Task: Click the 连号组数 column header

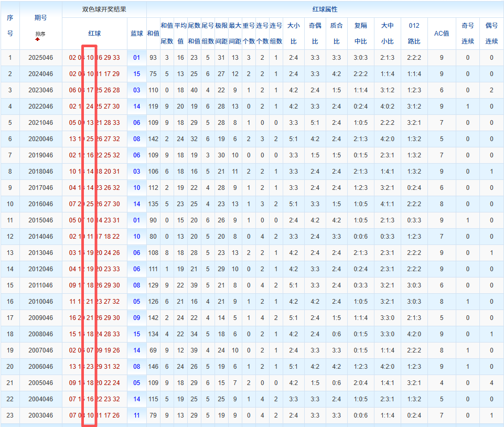Action: (x=276, y=34)
